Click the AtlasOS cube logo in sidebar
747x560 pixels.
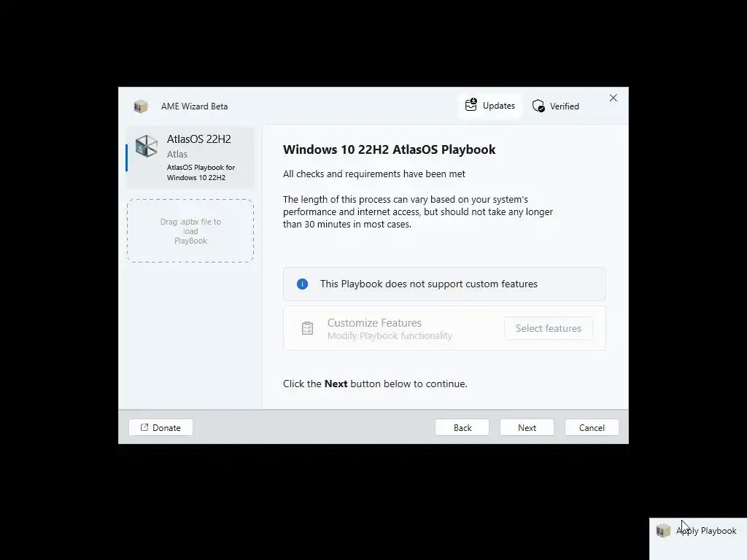tap(146, 146)
